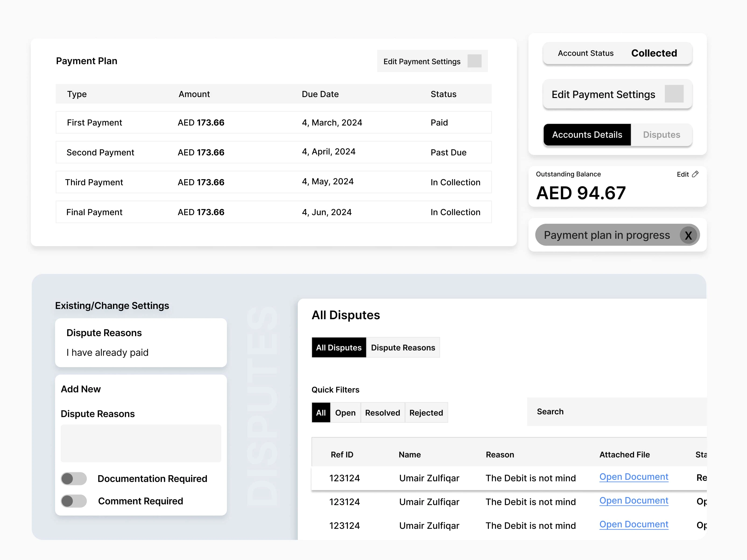
Task: Select the First Payment row
Action: tap(274, 122)
